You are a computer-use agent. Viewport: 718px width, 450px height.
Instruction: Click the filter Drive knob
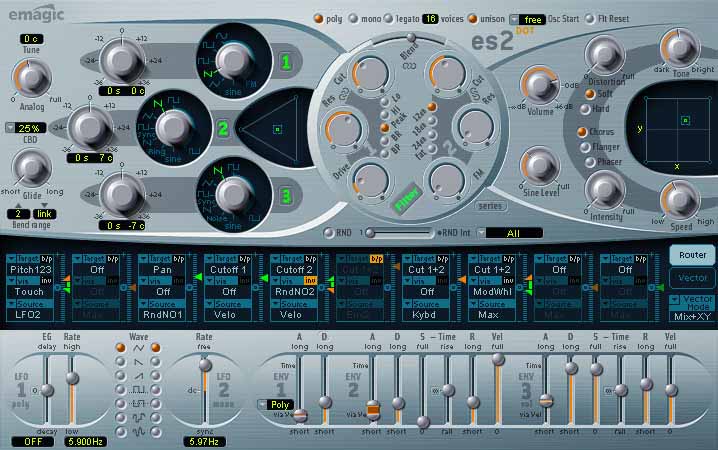[x=371, y=181]
